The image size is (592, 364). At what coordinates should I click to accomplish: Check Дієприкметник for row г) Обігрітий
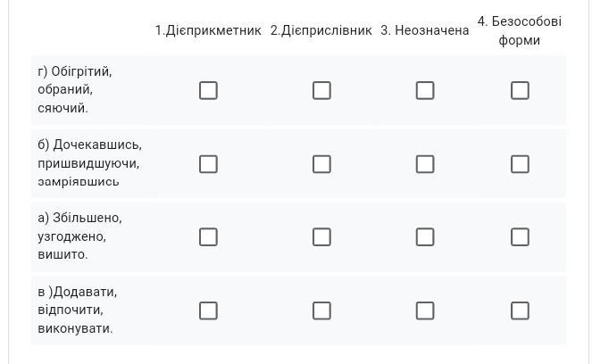[208, 90]
